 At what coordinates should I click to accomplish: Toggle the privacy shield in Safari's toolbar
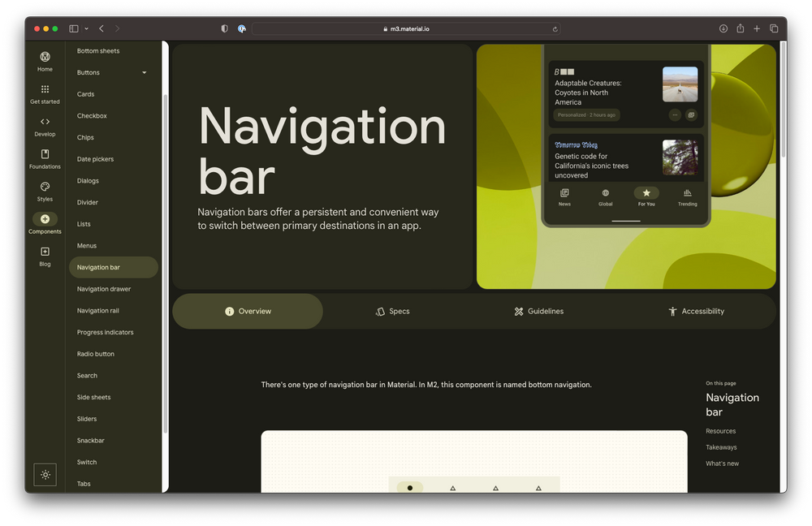tap(223, 28)
